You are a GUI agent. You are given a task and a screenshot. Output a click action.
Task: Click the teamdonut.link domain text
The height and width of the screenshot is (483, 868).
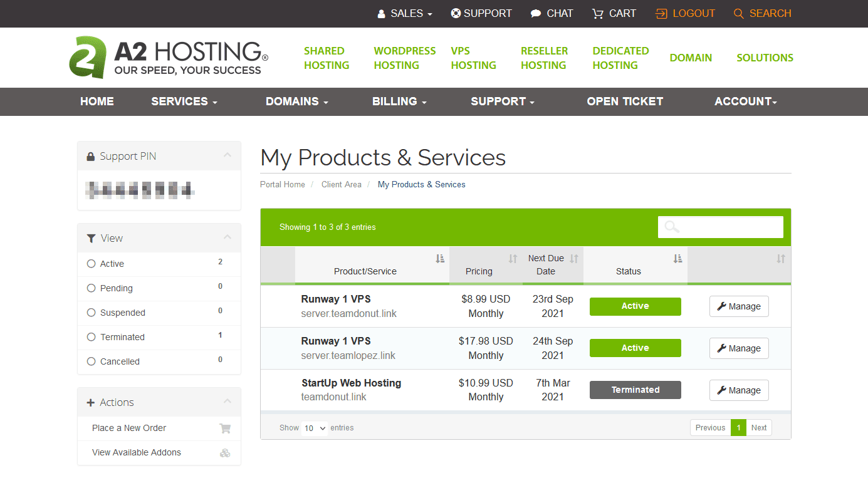pyautogui.click(x=334, y=397)
